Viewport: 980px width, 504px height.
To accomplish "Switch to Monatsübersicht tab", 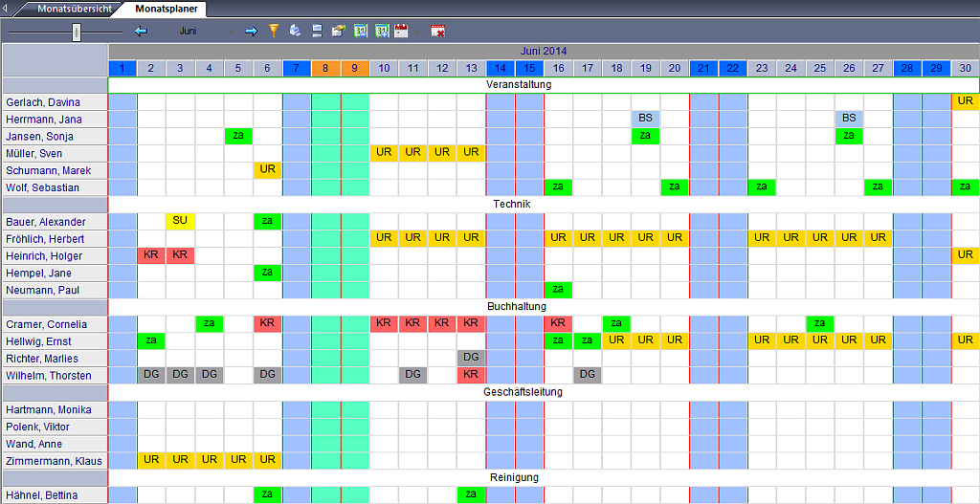I will point(75,9).
